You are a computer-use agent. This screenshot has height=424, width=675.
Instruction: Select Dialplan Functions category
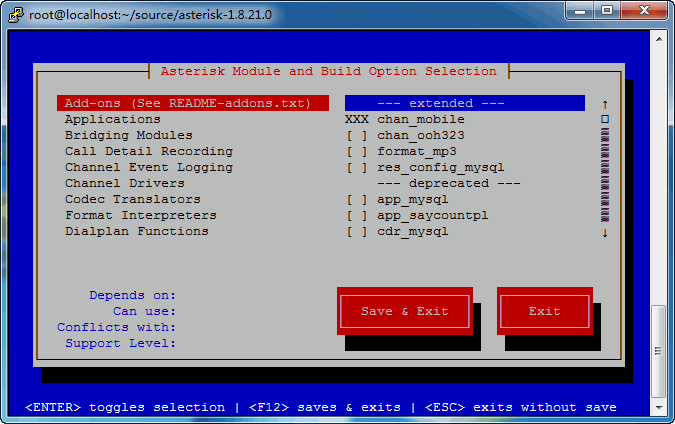click(x=137, y=231)
